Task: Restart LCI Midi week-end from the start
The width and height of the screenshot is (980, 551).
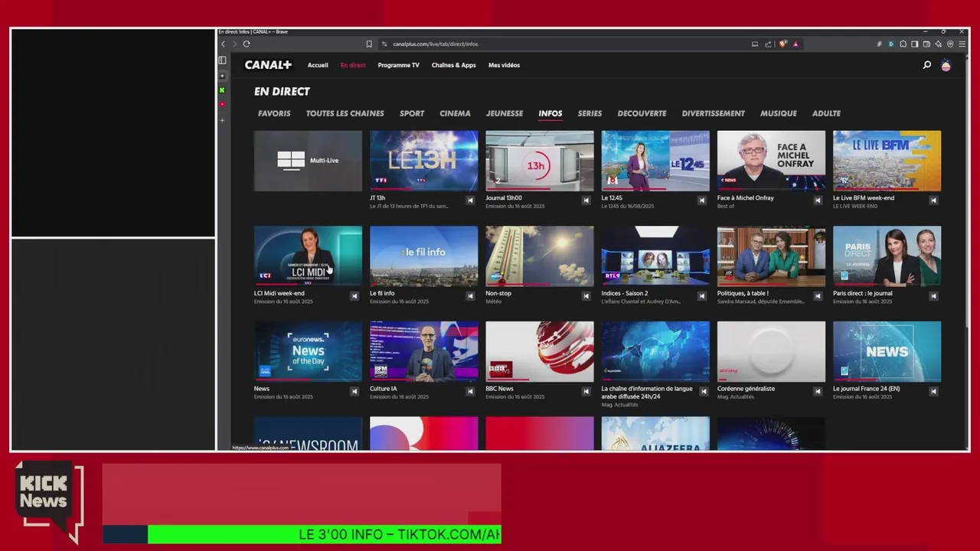Action: 354,296
